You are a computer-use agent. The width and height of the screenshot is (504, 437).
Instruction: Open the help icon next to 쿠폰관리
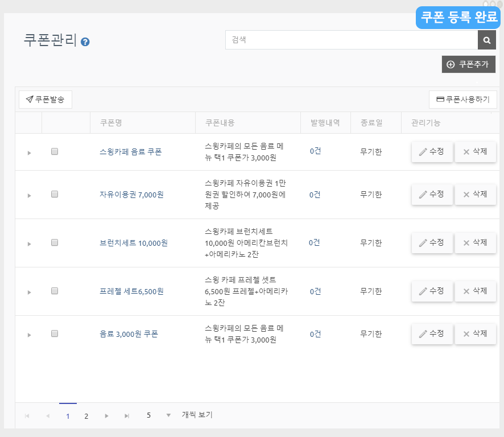click(85, 42)
